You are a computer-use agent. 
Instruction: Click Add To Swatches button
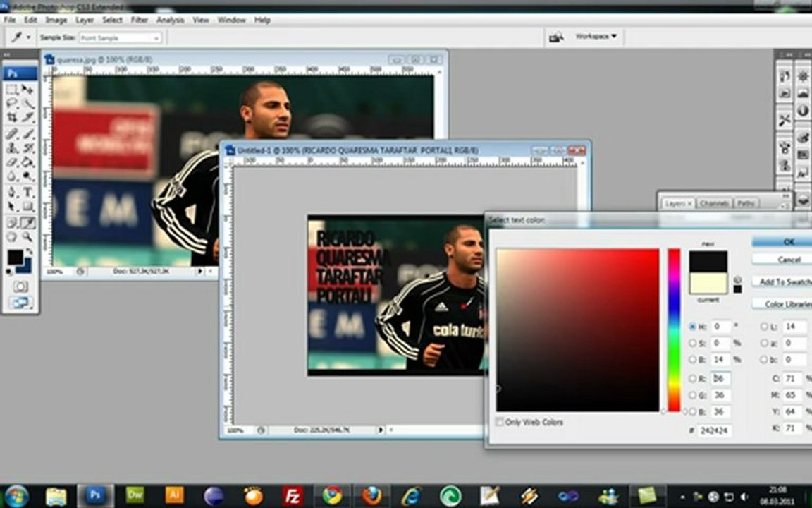coord(783,282)
